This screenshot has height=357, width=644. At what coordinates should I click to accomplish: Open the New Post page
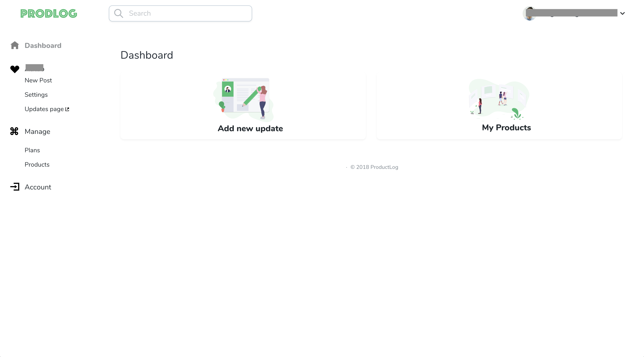pyautogui.click(x=38, y=80)
